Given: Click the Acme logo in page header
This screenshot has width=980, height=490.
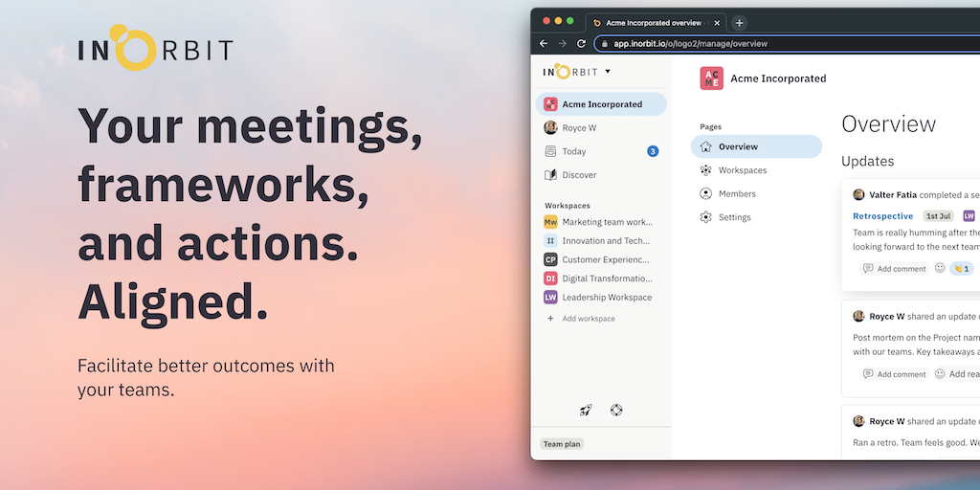Looking at the screenshot, I should tap(711, 78).
